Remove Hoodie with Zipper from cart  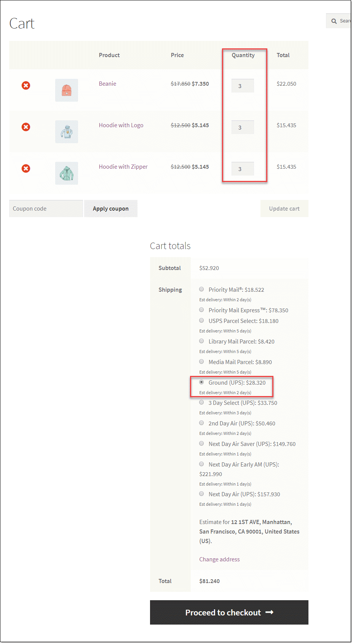tap(26, 168)
